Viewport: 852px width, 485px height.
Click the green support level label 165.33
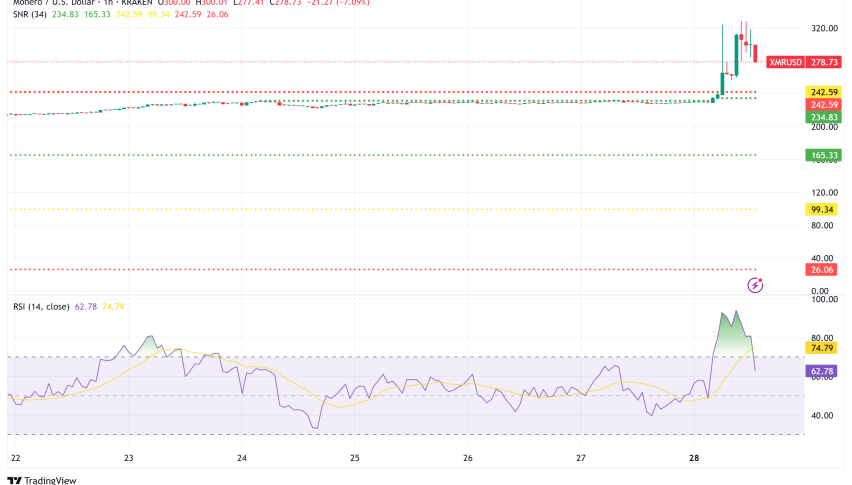[824, 156]
